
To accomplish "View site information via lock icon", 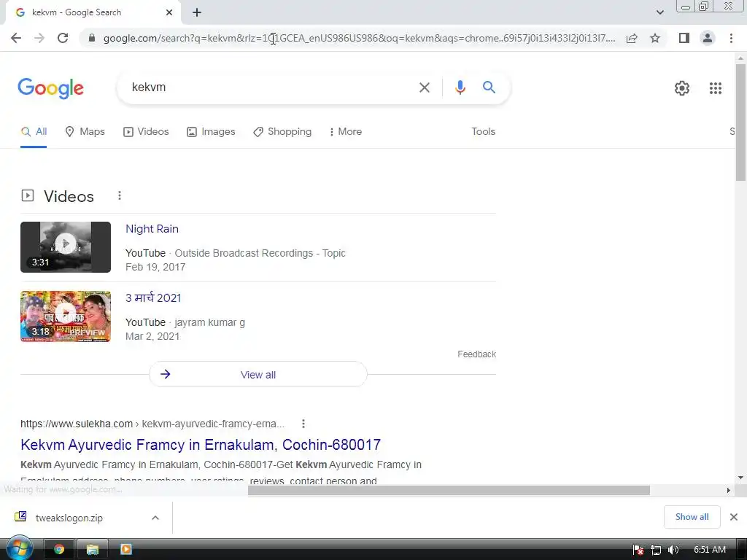I will 92,38.
